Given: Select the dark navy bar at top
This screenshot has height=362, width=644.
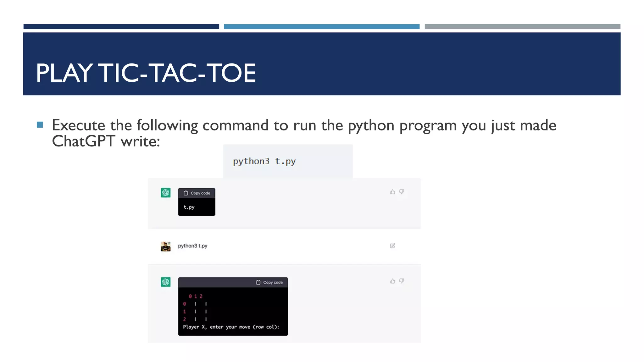Looking at the screenshot, I should pyautogui.click(x=121, y=27).
